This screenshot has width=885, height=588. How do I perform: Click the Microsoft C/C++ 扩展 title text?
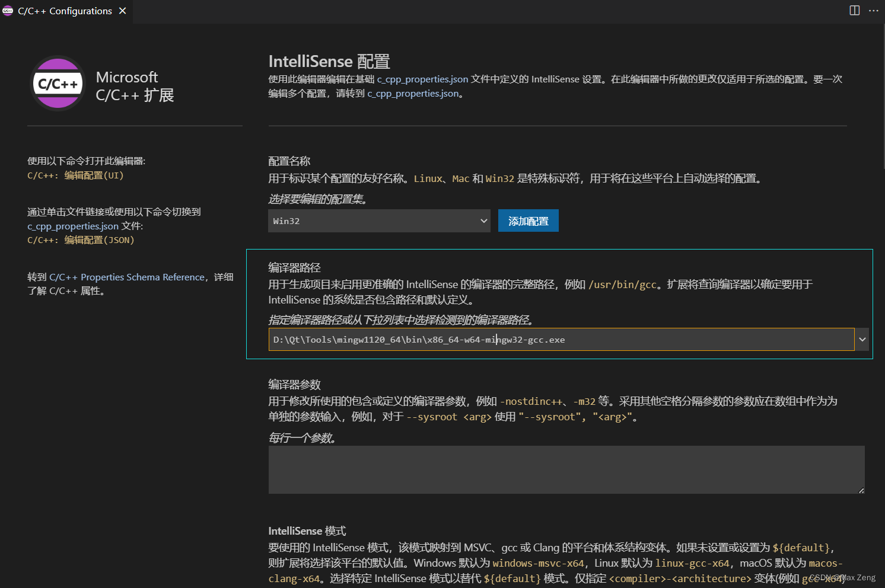135,86
